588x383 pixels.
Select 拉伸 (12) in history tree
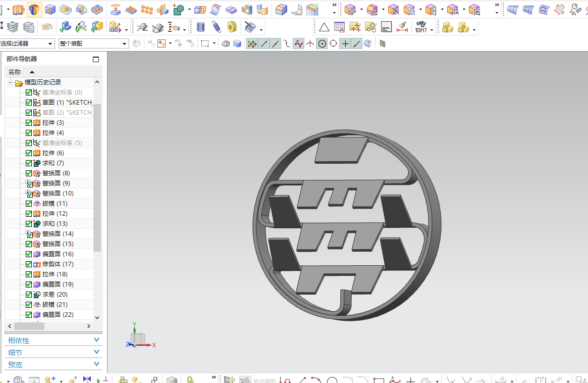click(55, 214)
